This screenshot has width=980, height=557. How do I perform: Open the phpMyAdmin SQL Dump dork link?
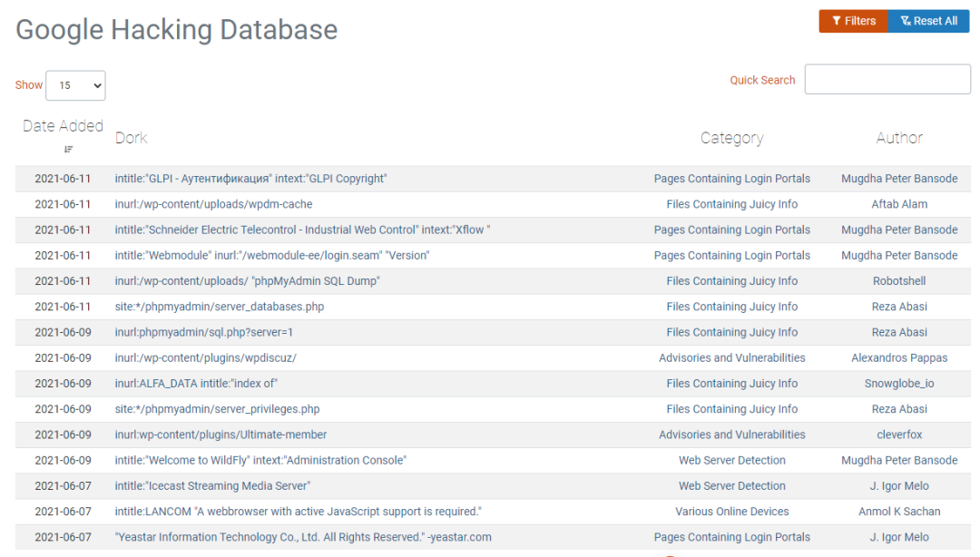(x=248, y=281)
